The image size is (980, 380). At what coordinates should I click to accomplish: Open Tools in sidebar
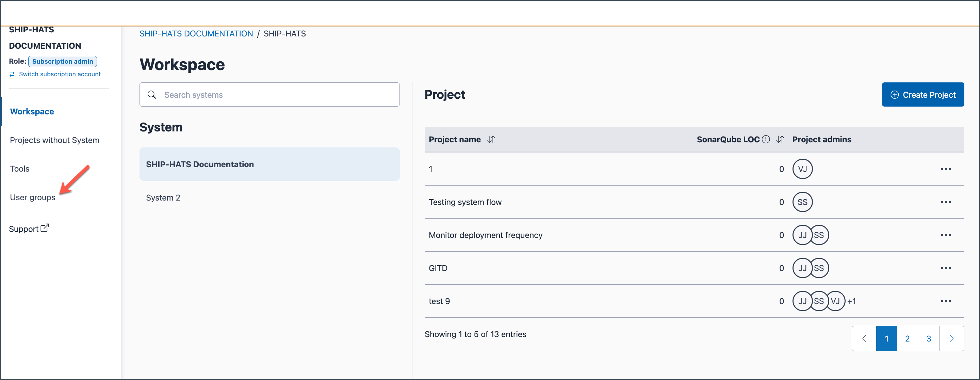point(19,169)
